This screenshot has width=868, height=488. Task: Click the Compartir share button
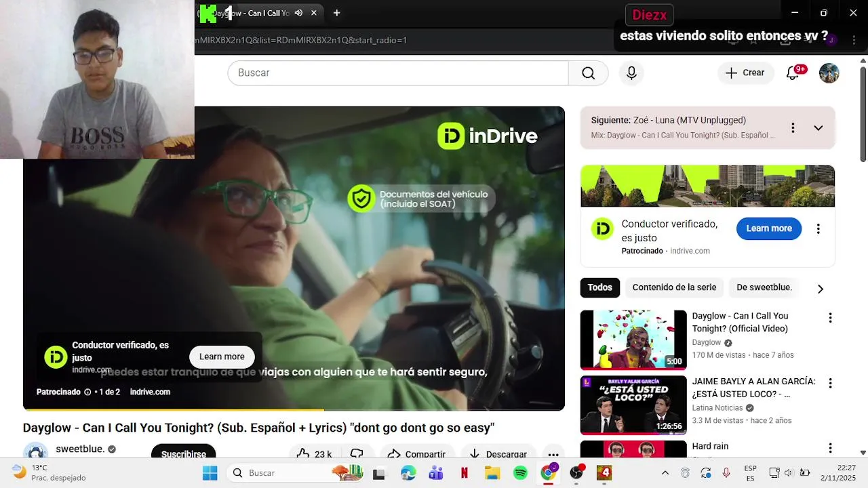416,454
